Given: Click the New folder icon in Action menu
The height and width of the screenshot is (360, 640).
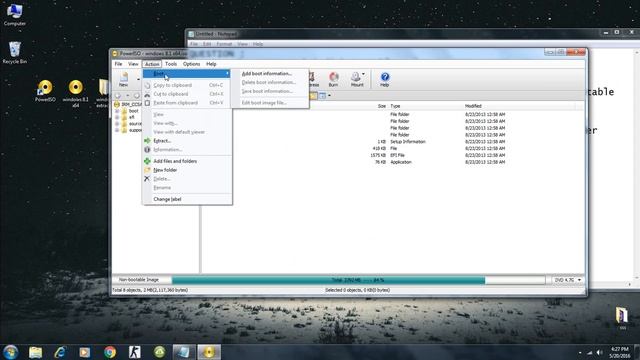Looking at the screenshot, I should (x=147, y=170).
